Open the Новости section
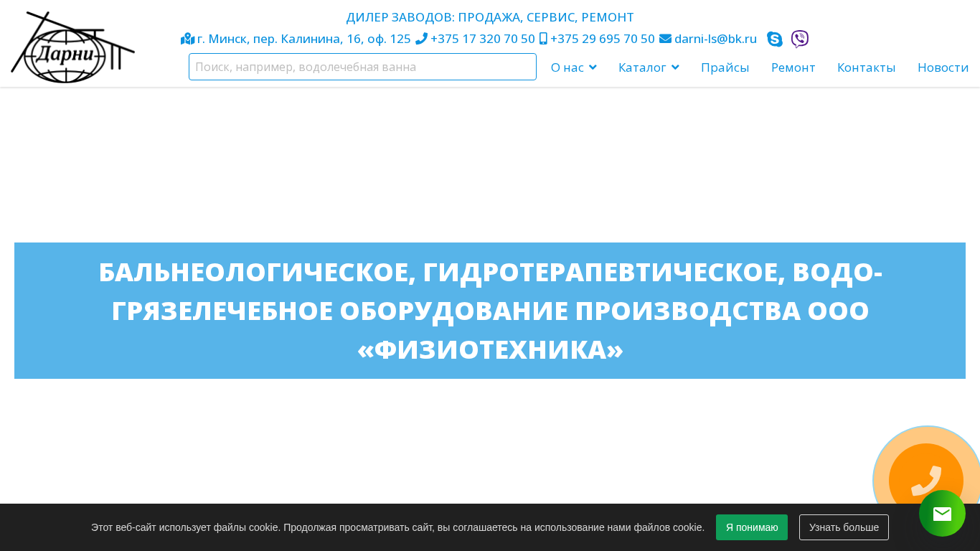 (943, 67)
